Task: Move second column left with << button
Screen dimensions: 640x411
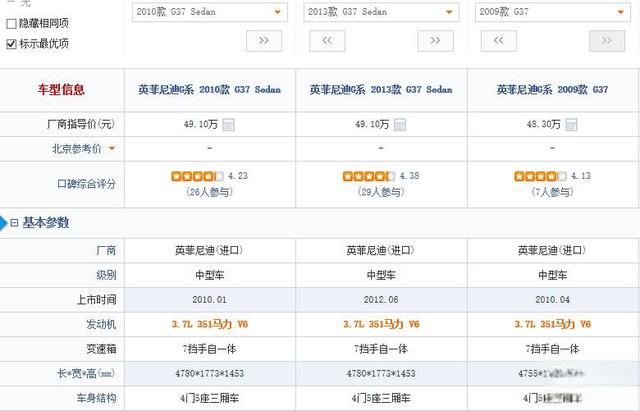Action: point(326,41)
